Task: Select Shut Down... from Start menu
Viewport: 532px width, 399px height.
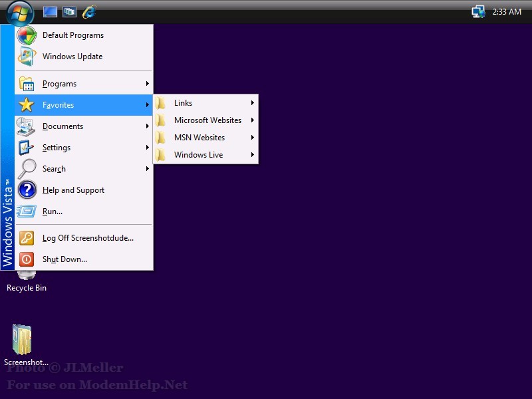Action: (x=84, y=259)
